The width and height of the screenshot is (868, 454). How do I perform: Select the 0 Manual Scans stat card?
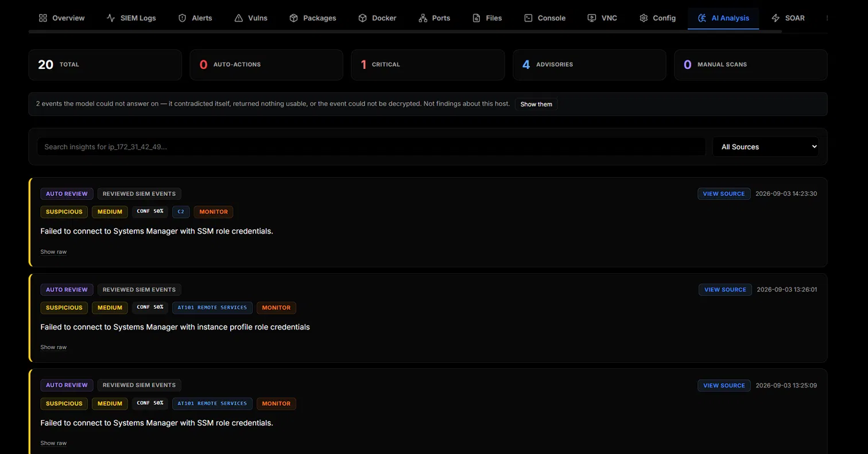point(751,64)
